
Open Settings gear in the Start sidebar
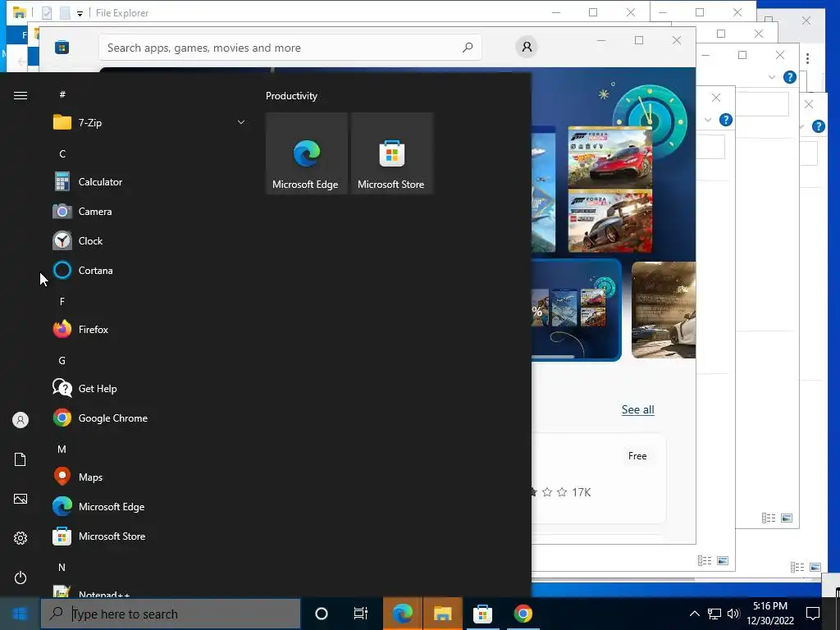coord(21,538)
